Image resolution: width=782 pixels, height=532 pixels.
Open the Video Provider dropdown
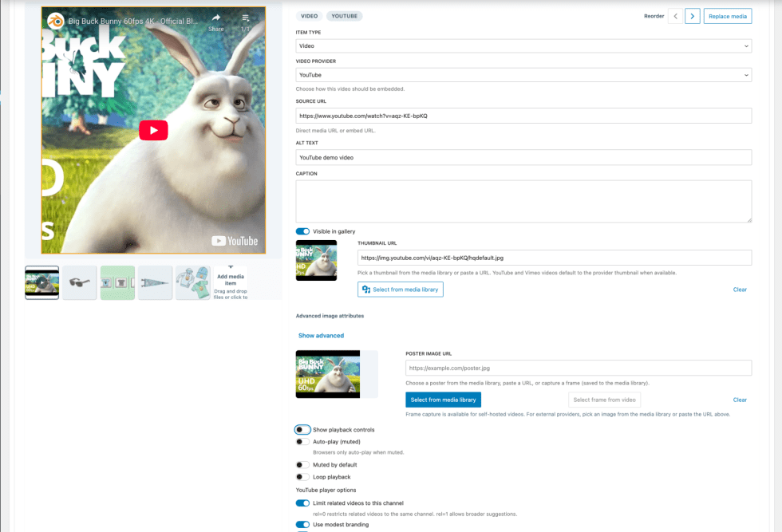(x=523, y=75)
